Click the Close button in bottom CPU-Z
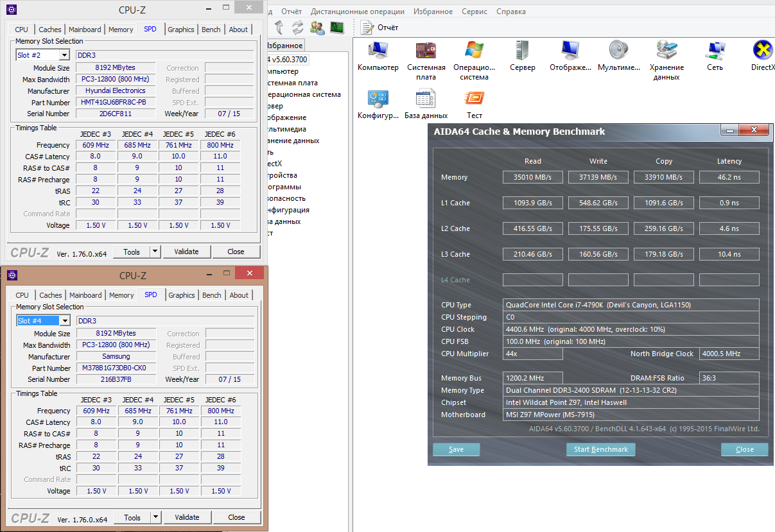The image size is (775, 532). point(236,517)
